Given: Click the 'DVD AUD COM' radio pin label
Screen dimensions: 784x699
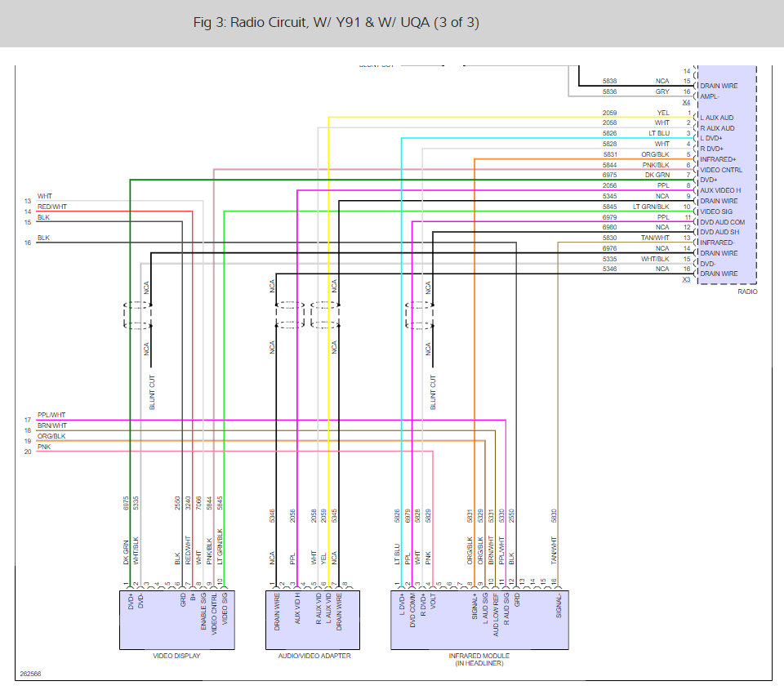Looking at the screenshot, I should [x=722, y=222].
